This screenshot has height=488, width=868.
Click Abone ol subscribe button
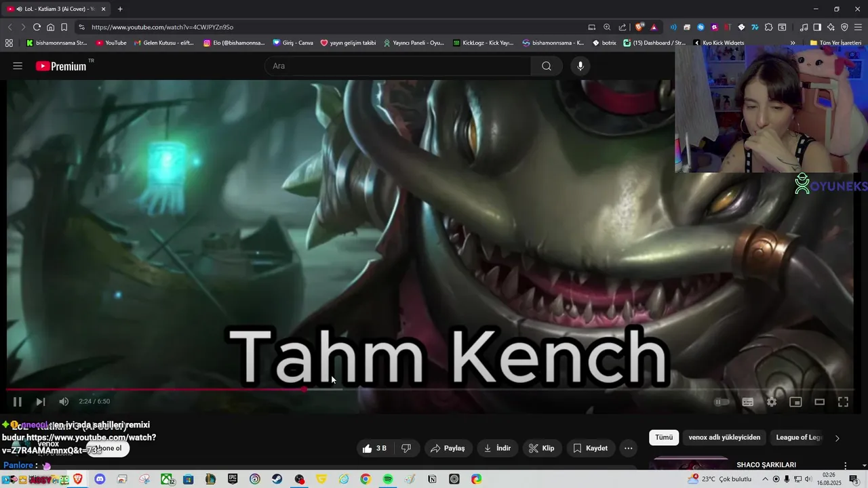tap(108, 449)
